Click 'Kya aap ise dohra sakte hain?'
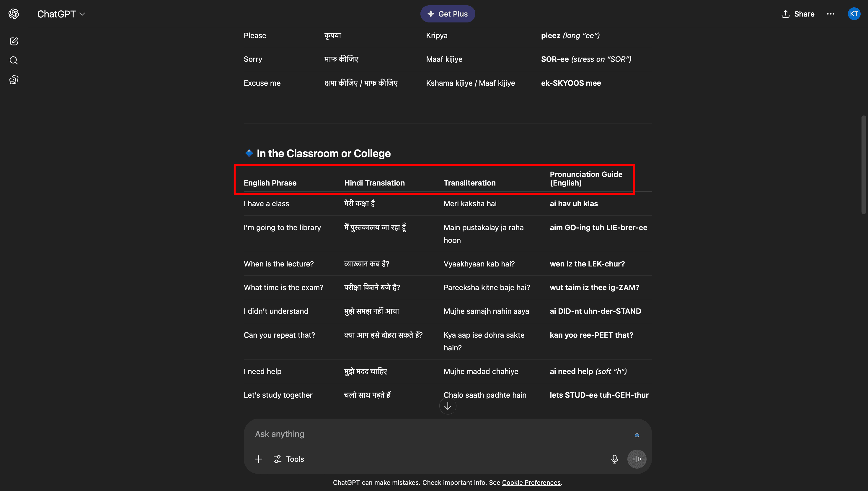 coord(484,341)
